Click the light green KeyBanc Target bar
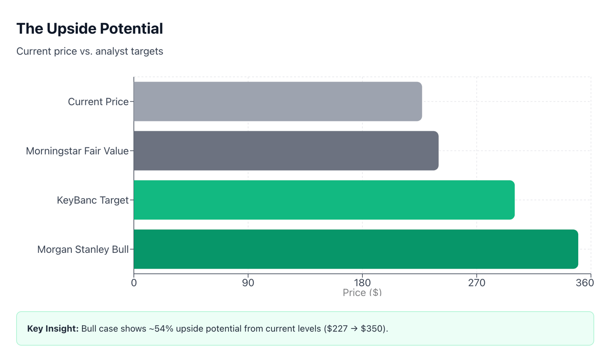611x364 pixels. [324, 200]
